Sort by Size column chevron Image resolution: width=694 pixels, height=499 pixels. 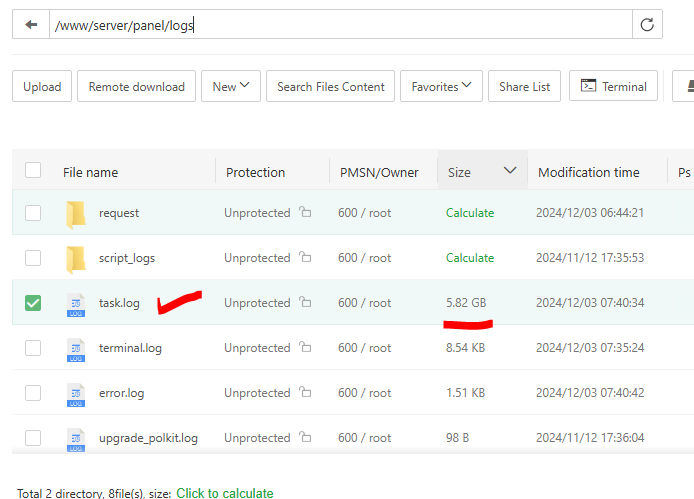coord(510,170)
